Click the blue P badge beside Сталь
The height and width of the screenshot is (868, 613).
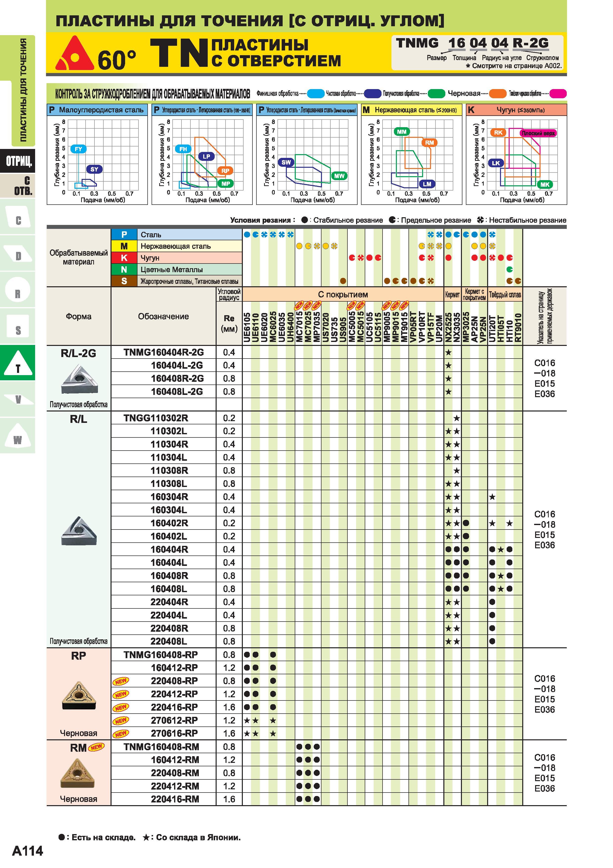coord(124,235)
